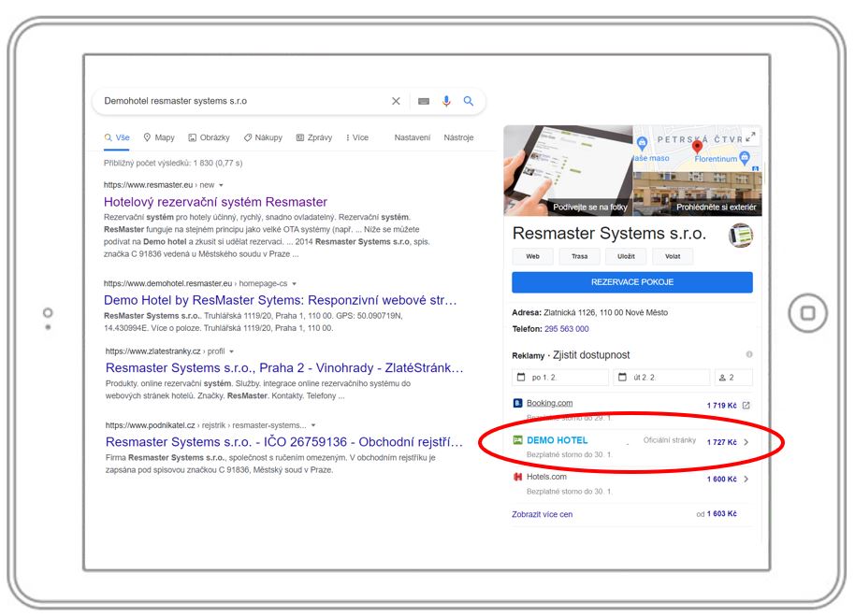Open the Hotels.com offer chevron
This screenshot has width=855, height=616.
click(746, 480)
